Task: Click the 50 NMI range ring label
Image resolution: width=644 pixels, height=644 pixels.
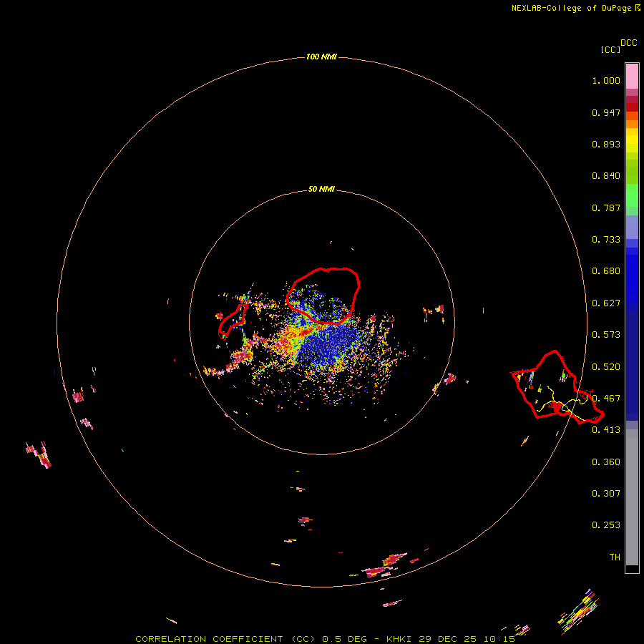Action: pos(321,189)
